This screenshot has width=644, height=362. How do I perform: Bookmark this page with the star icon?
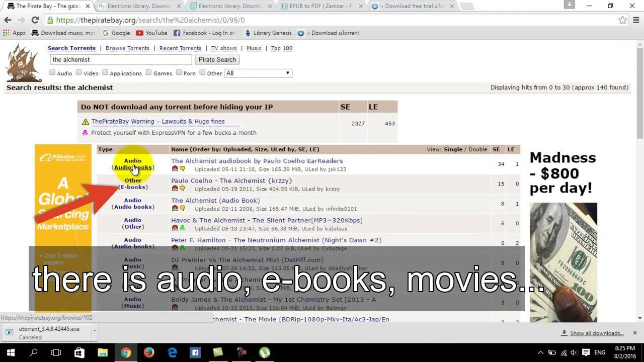(622, 20)
